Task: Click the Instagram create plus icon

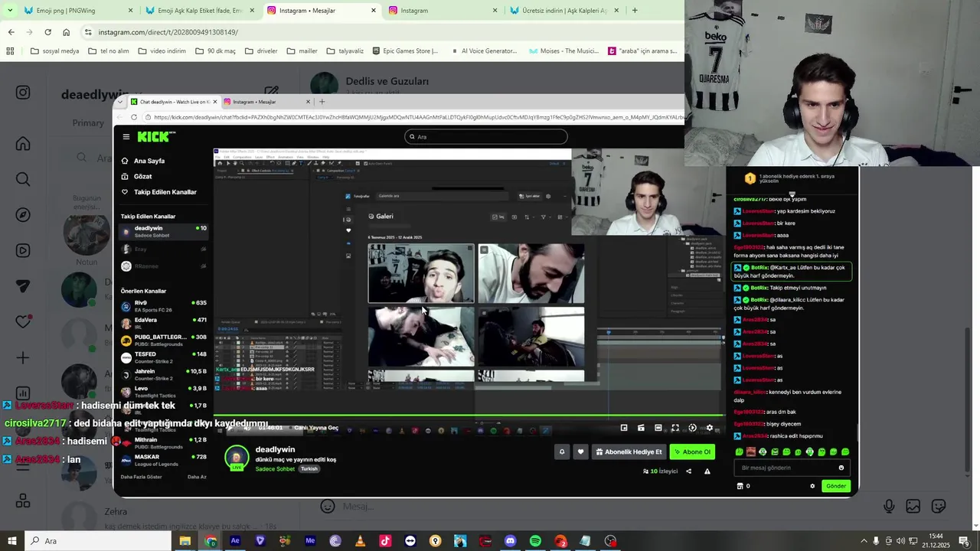Action: click(x=23, y=357)
